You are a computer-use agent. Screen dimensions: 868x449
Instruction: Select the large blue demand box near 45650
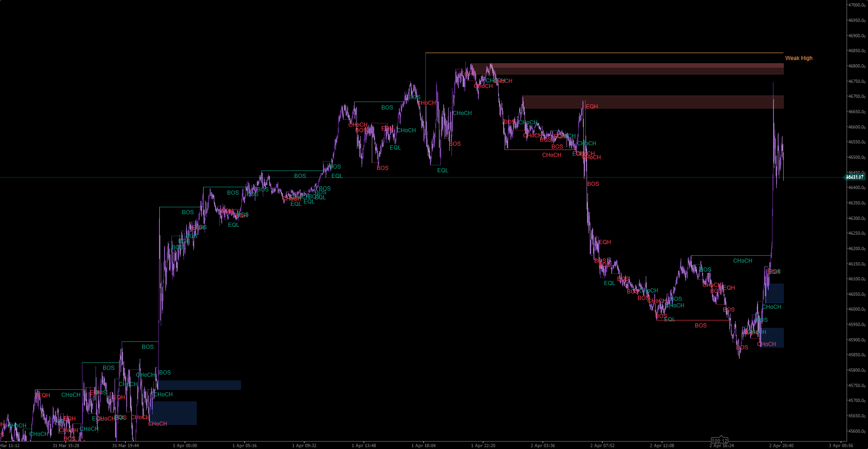(174, 413)
